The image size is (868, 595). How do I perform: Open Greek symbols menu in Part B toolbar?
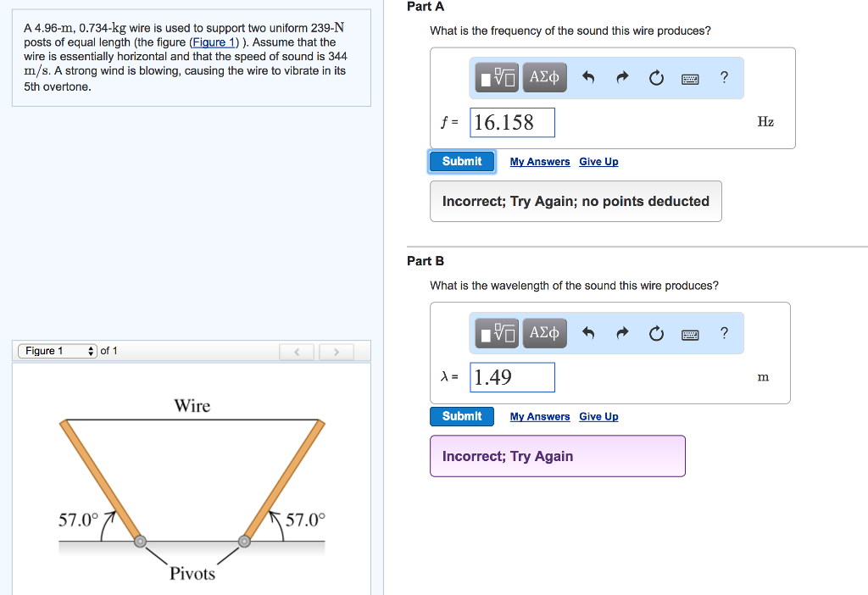coord(545,333)
